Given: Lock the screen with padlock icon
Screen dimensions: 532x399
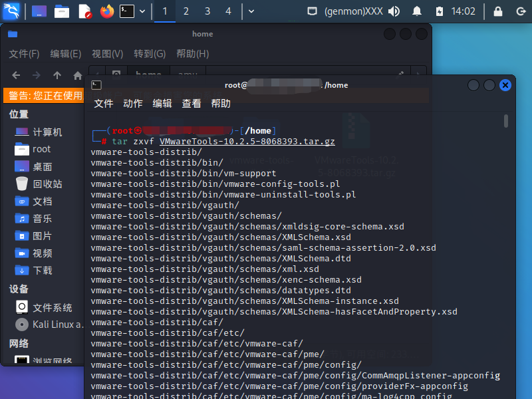Looking at the screenshot, I should (497, 11).
